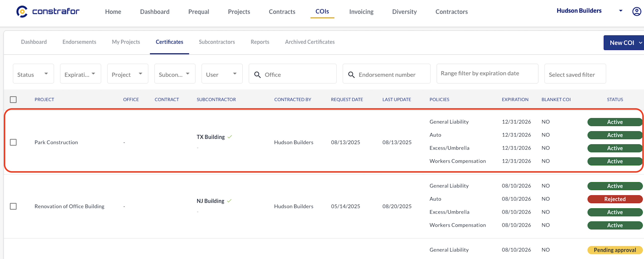This screenshot has width=644, height=259.
Task: Check the Renovation of Office Building row checkbox
Action: (13, 206)
